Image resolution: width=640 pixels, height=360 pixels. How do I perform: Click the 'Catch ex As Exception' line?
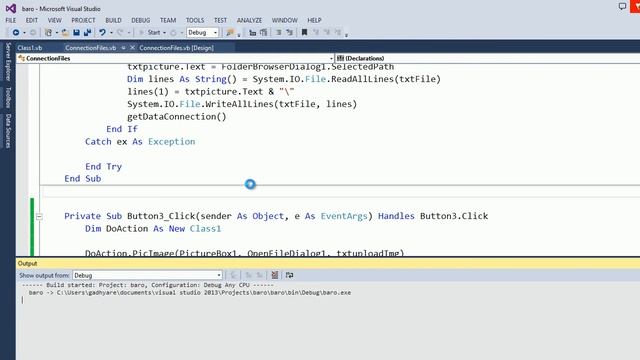(x=140, y=142)
